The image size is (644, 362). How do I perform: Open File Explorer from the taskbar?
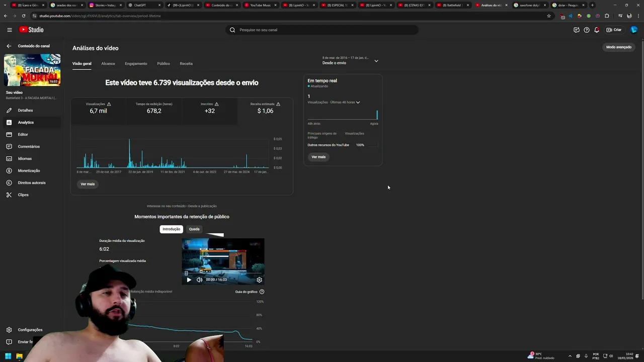[19, 356]
